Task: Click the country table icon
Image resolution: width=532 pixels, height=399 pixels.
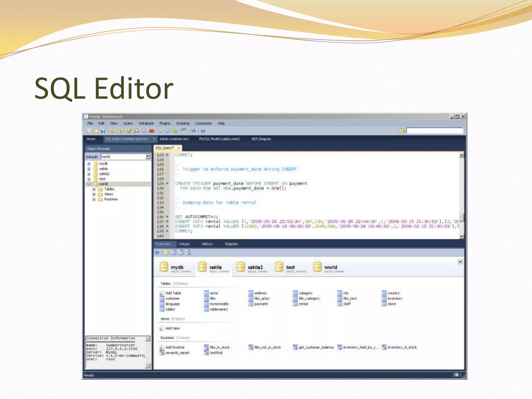Action: (x=384, y=293)
